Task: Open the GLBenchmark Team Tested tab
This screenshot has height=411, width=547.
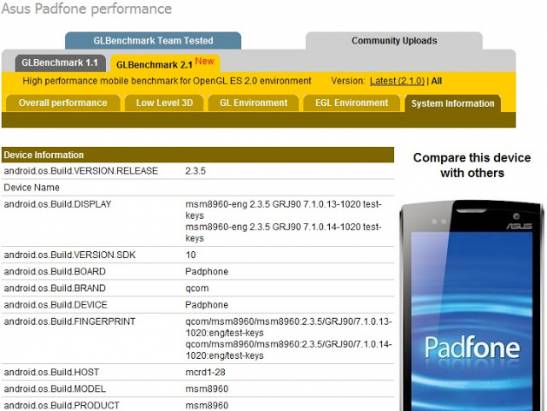Action: coord(153,41)
